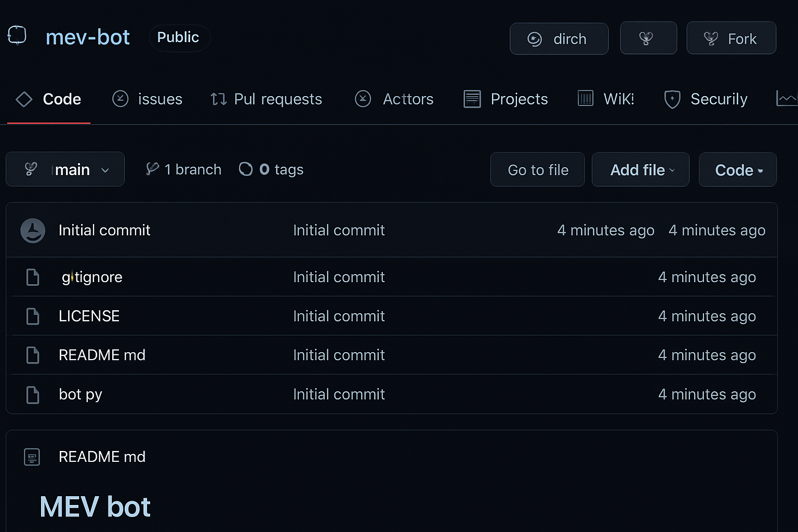Click the dirch watch button
The height and width of the screenshot is (532, 798).
coord(558,38)
